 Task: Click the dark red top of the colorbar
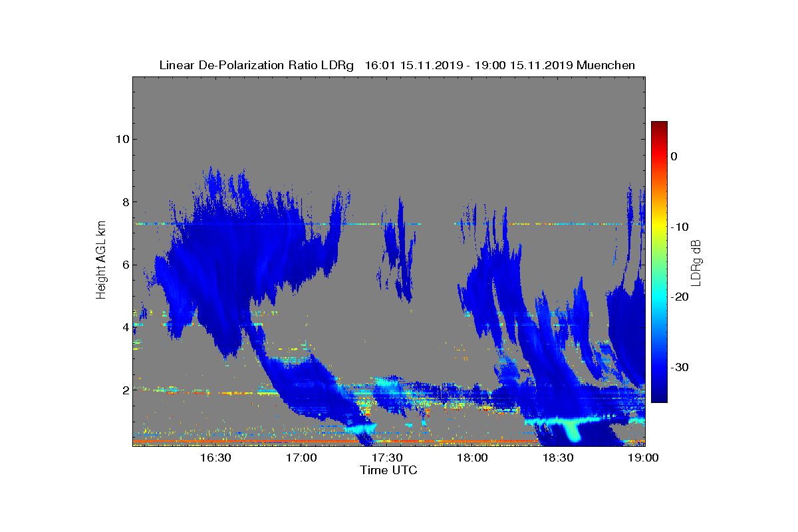pyautogui.click(x=659, y=126)
